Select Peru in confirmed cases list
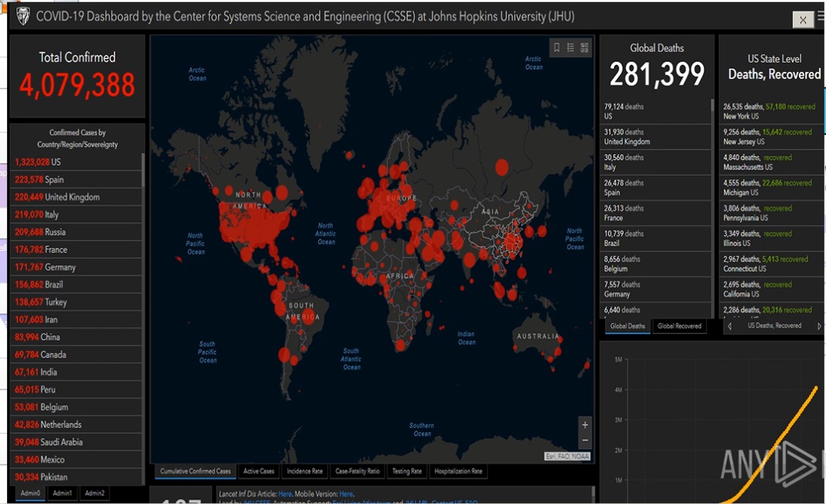 (76, 389)
